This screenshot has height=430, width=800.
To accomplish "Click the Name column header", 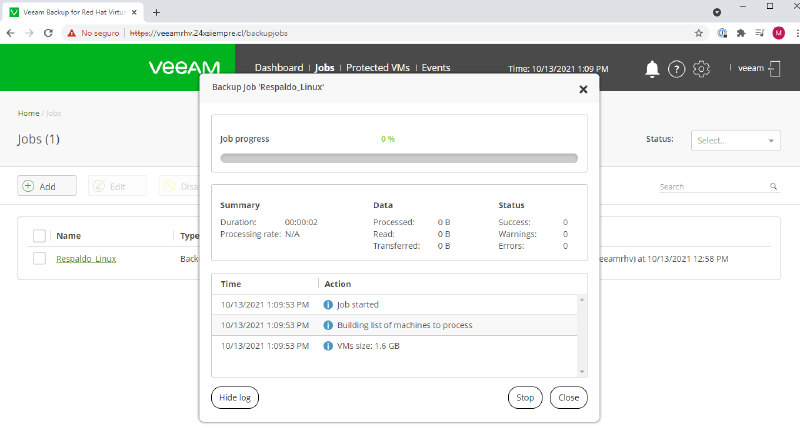I will [x=68, y=236].
